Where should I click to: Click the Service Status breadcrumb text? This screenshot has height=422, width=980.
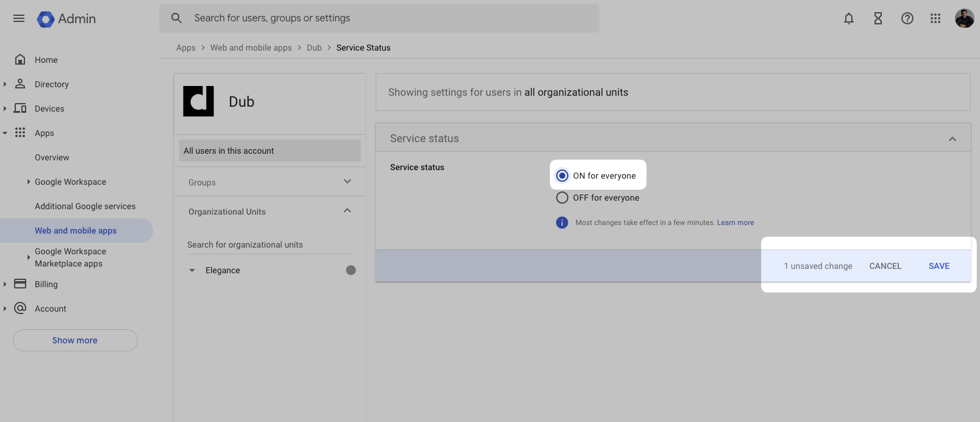tap(363, 48)
